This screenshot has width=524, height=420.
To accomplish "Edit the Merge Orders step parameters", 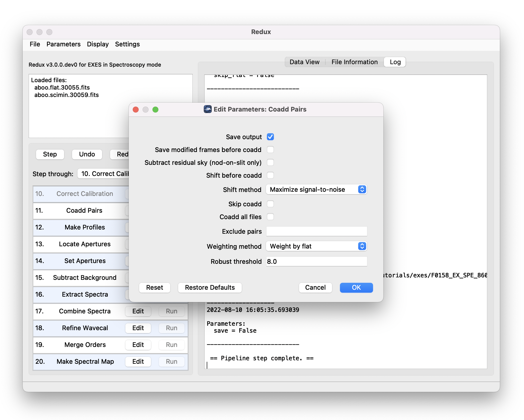I will (x=138, y=345).
